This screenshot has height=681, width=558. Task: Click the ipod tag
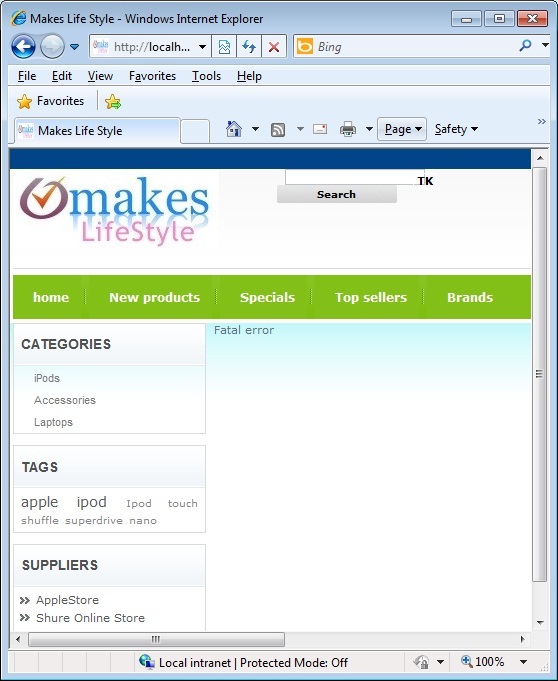coord(91,502)
